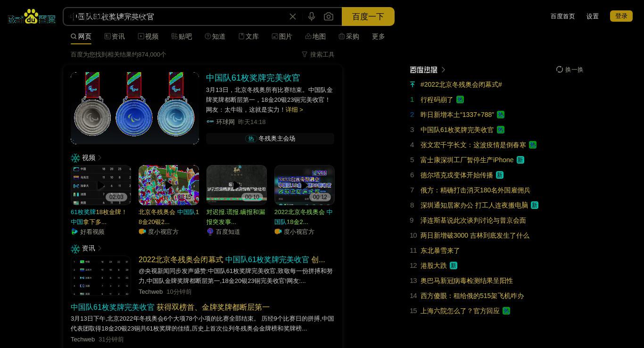Open the 搜索工具 filter
Screen dimensions: 644x348
pyautogui.click(x=318, y=54)
